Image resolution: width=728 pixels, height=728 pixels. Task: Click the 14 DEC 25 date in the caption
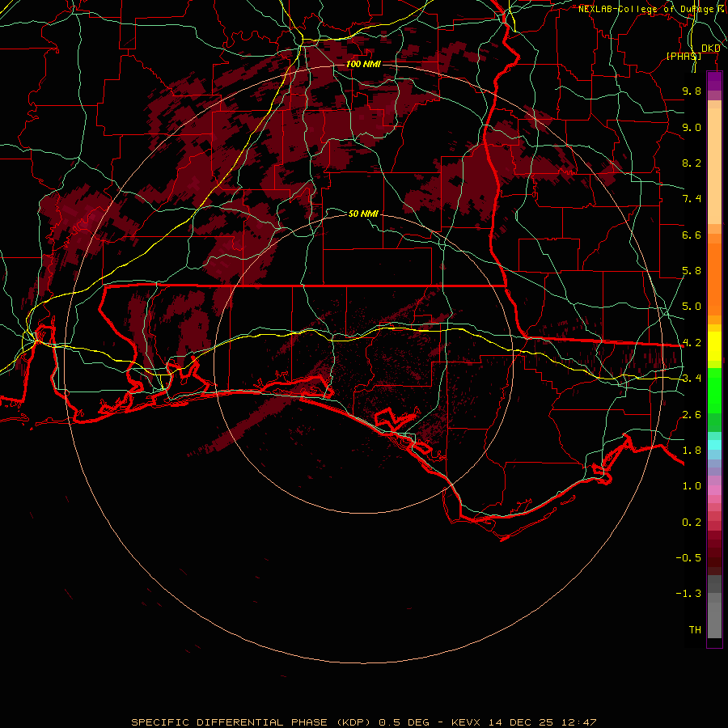519,722
